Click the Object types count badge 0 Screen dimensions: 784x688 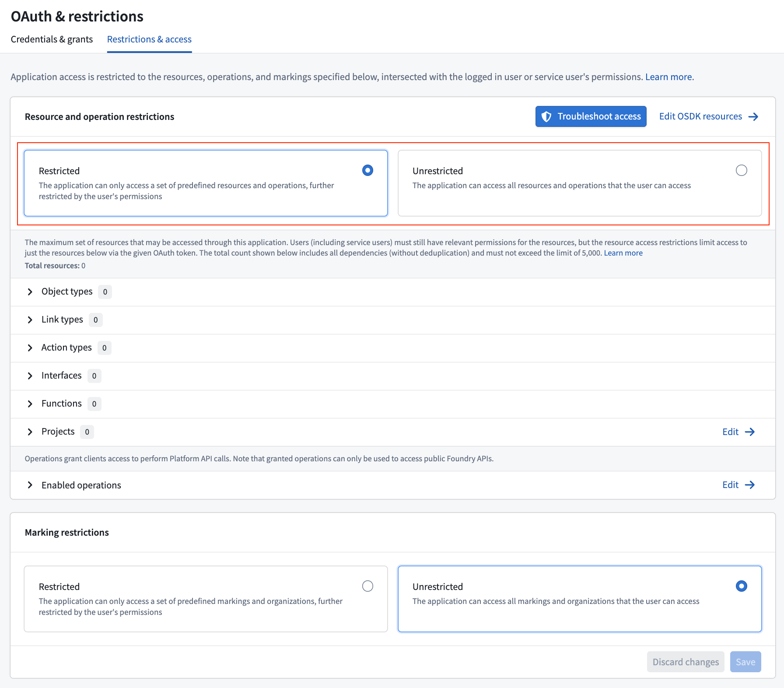[x=105, y=292]
